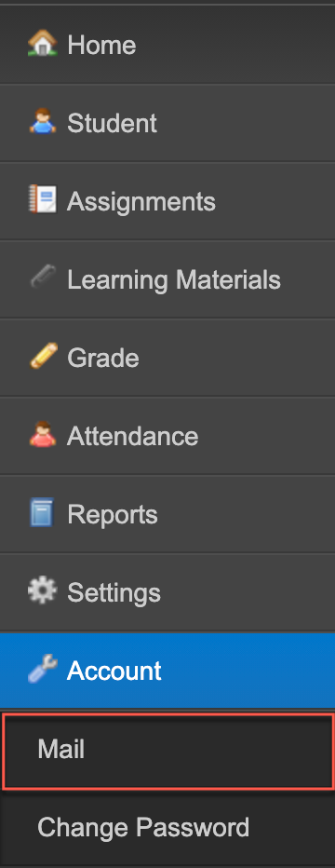Open the Home menu item
The image size is (335, 868).
(167, 45)
